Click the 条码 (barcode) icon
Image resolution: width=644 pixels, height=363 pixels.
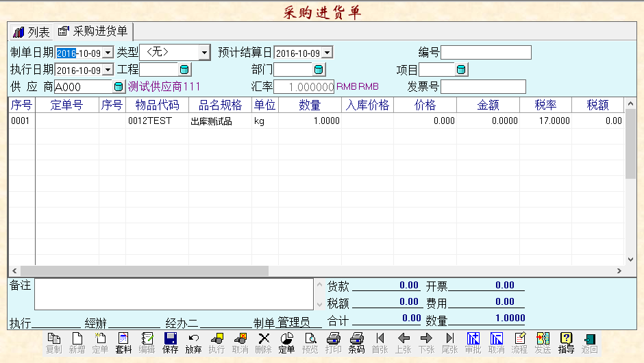point(356,343)
